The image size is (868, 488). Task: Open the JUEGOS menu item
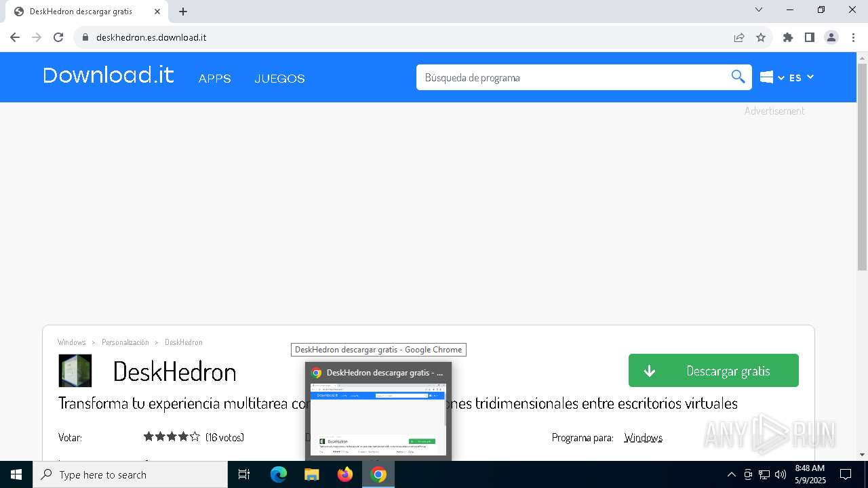click(279, 79)
